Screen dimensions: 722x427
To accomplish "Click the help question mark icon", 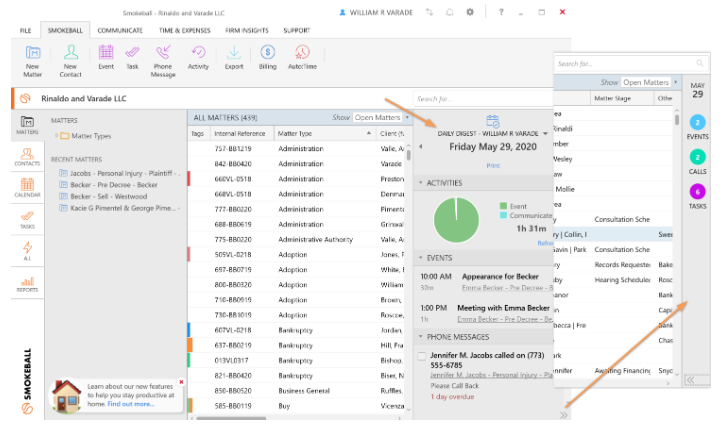I will pyautogui.click(x=501, y=12).
